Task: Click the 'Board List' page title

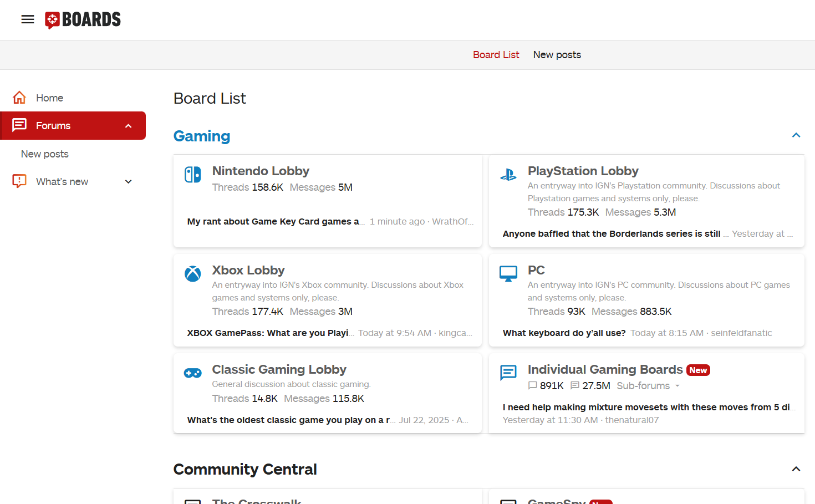Action: (210, 99)
